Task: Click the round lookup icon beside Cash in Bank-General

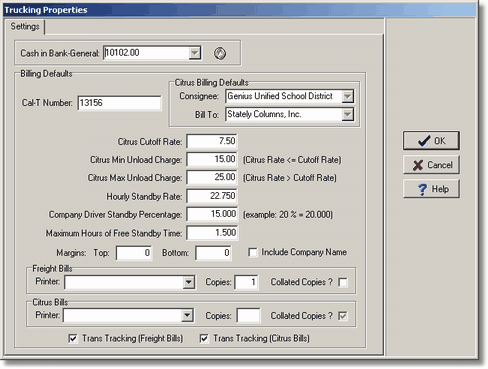Action: (x=220, y=53)
